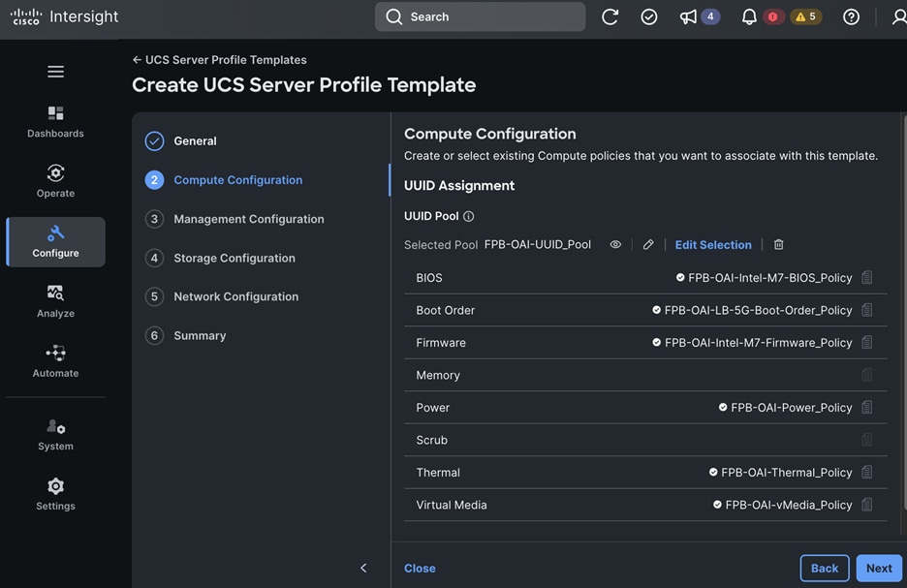The width and height of the screenshot is (907, 588).
Task: Open the user profile icon
Action: (x=899, y=16)
